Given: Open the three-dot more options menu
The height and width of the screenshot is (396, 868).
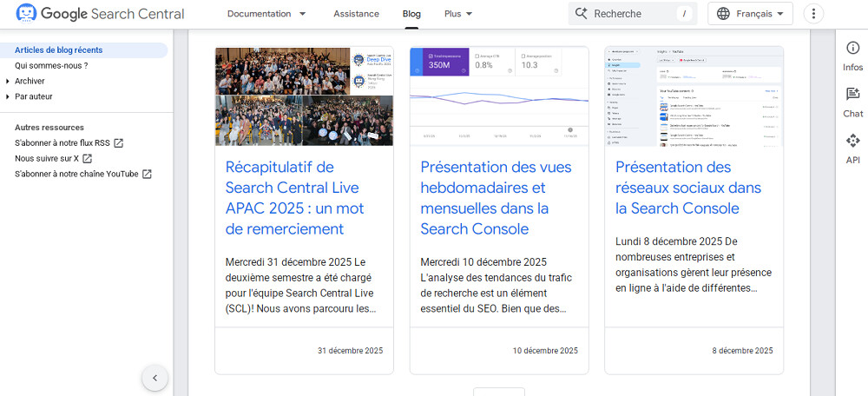Looking at the screenshot, I should (813, 14).
